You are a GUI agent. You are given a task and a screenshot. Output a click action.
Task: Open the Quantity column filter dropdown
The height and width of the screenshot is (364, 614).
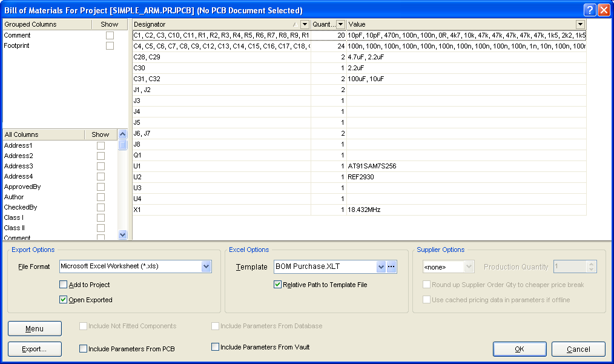341,24
